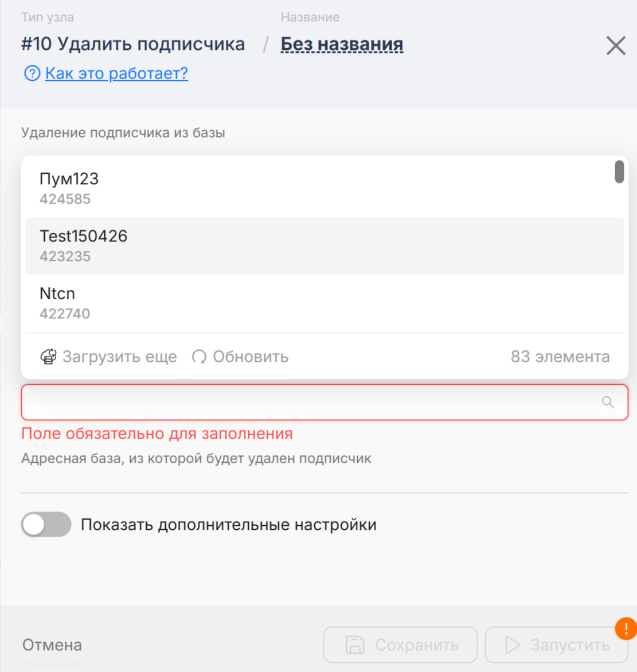
Task: Click the orange warning badge
Action: point(626,628)
